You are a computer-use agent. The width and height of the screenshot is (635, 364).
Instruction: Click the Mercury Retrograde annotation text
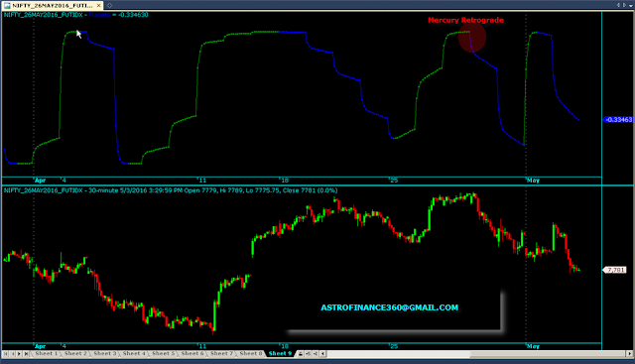[x=465, y=20]
